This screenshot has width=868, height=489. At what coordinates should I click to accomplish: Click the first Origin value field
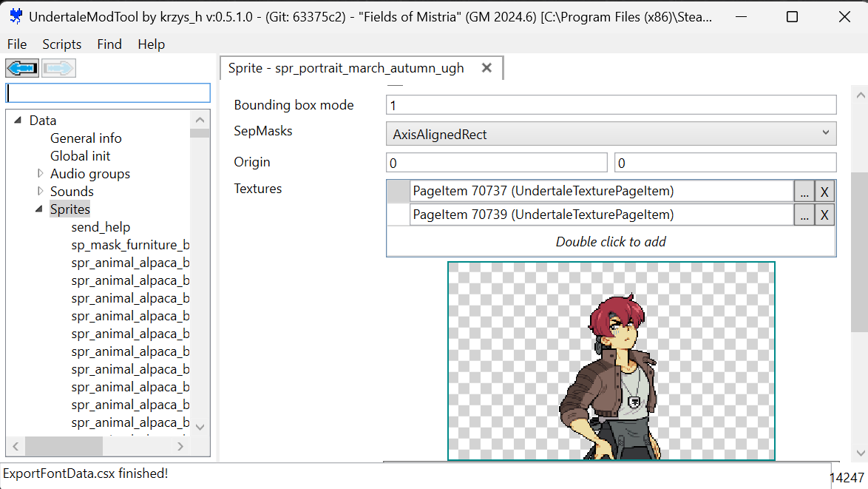[497, 163]
